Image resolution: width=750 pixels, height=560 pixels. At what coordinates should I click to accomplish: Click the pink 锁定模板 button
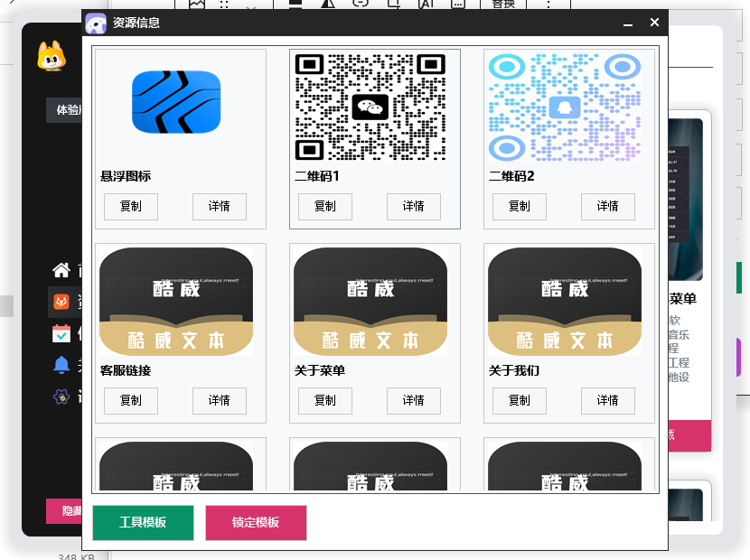(x=256, y=523)
